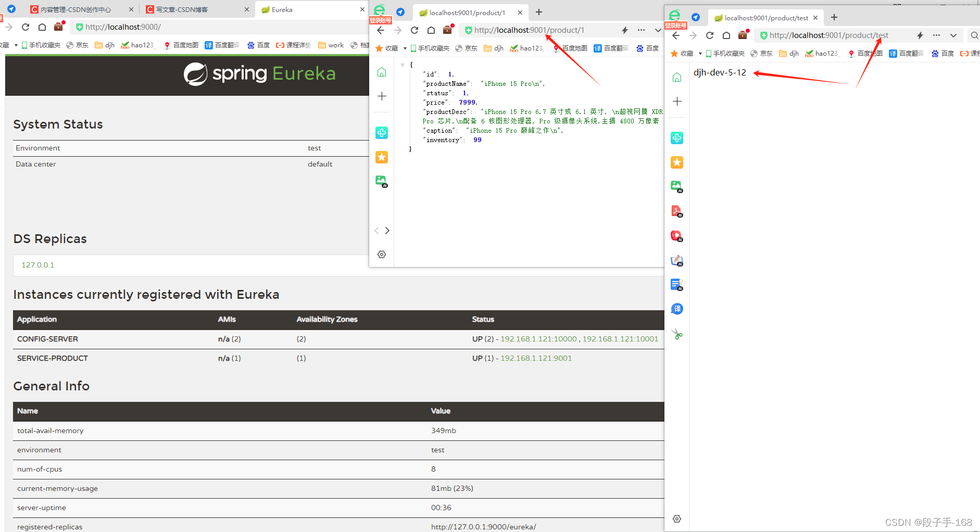Expand 收藏 bookmarks arrow in product/test window

coord(700,54)
